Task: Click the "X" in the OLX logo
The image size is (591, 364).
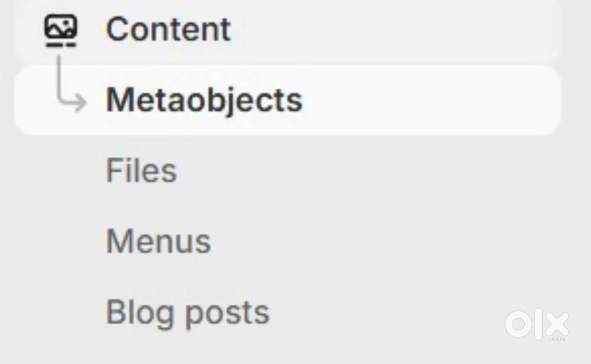Action: (556, 324)
